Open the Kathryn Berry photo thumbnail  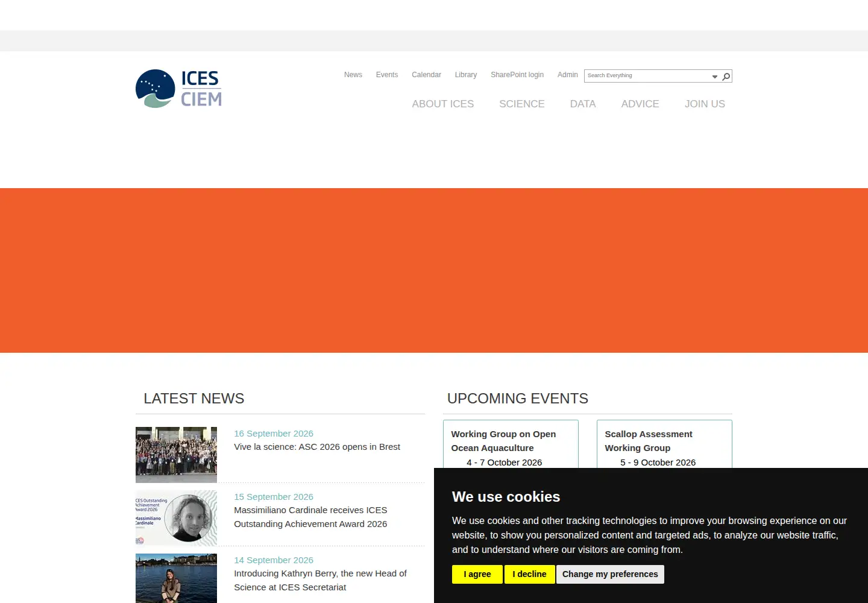[x=176, y=578]
